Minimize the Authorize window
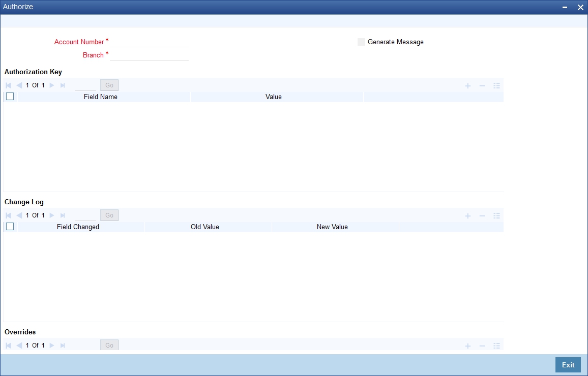The width and height of the screenshot is (588, 376). pyautogui.click(x=565, y=7)
